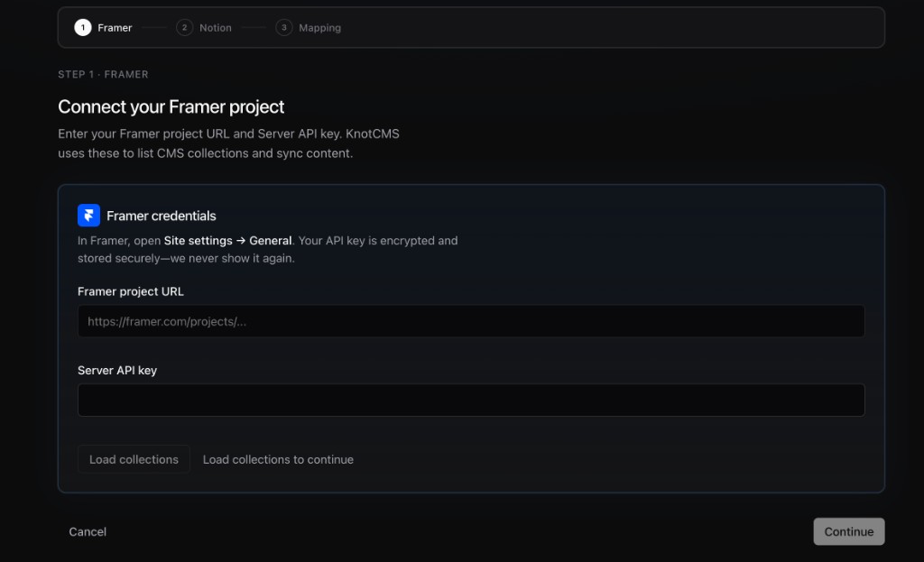Click the step 2 number circle
The height and width of the screenshot is (562, 924).
point(184,28)
